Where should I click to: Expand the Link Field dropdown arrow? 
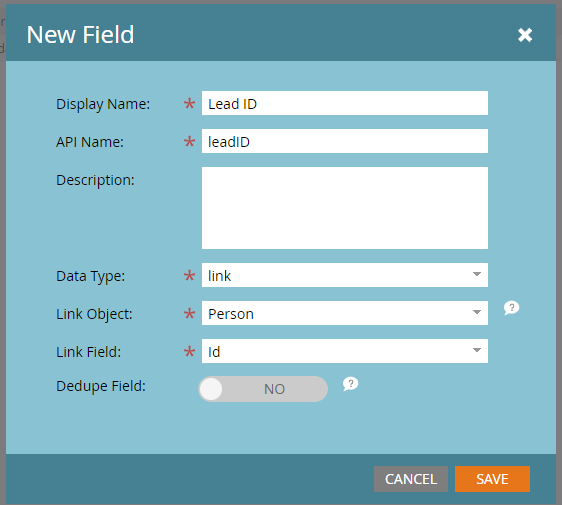tap(476, 351)
